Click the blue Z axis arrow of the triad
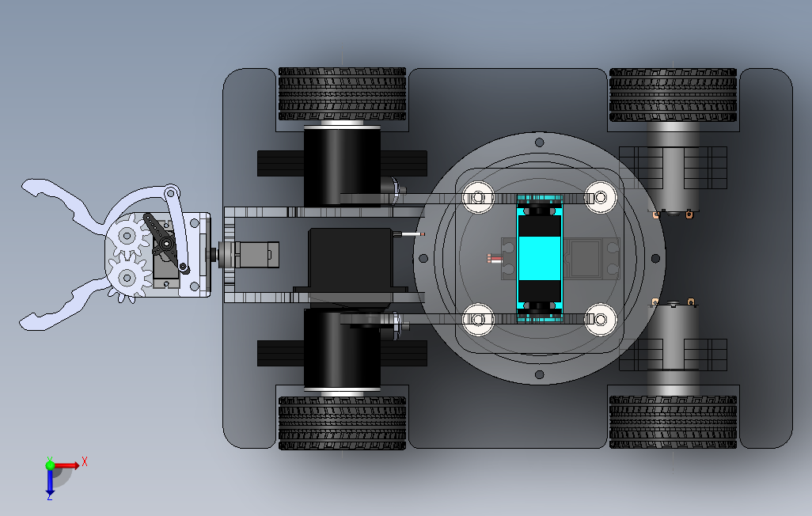This screenshot has height=516, width=812. click(50, 483)
